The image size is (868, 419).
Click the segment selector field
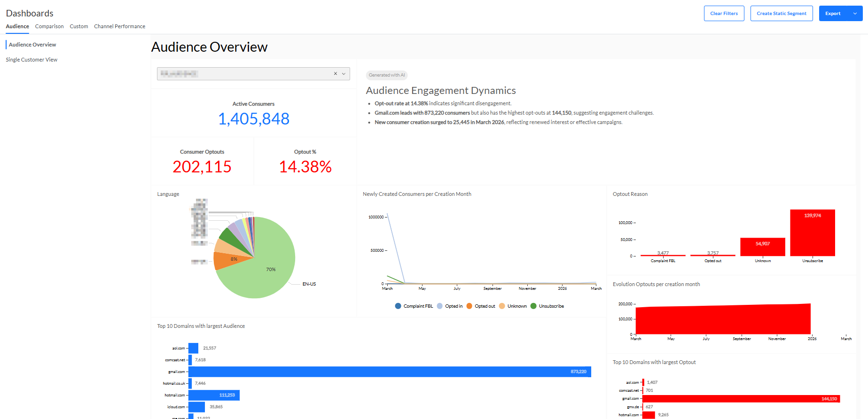tap(253, 74)
